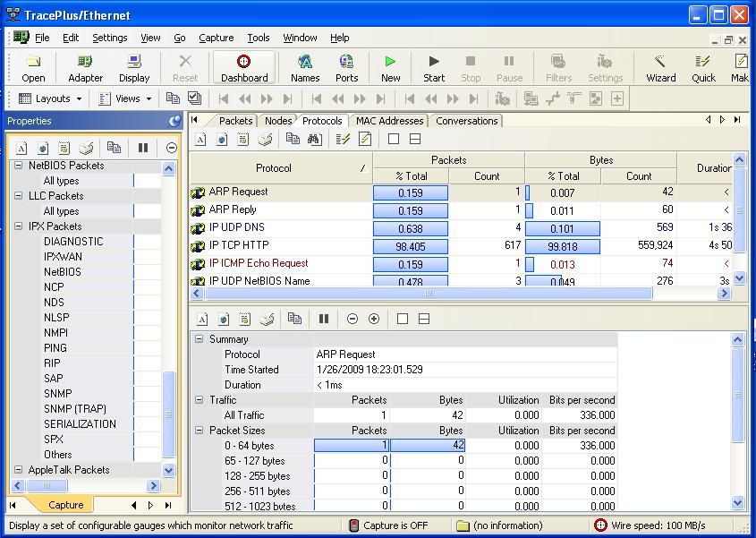Click the minus collapse icon in summary toolbar
Screen dimensions: 756x538
point(353,319)
